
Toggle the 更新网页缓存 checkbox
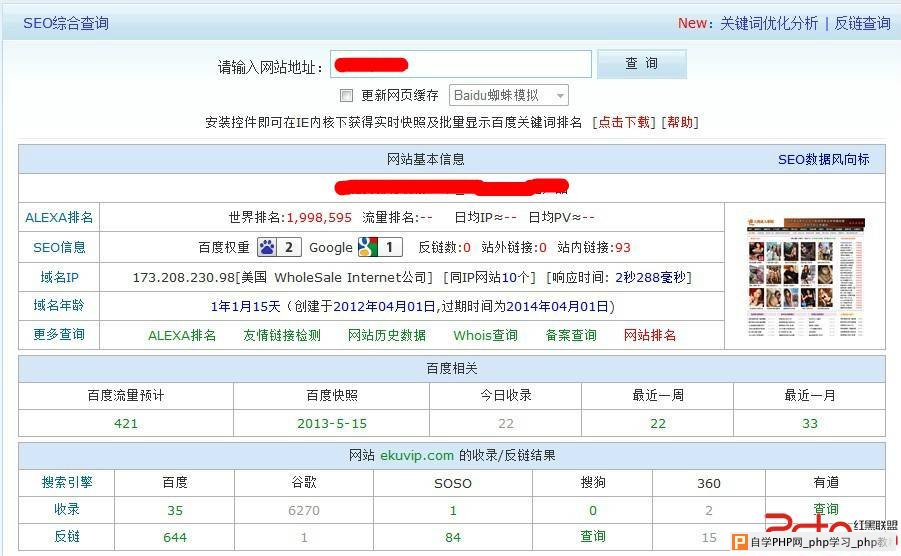coord(346,95)
